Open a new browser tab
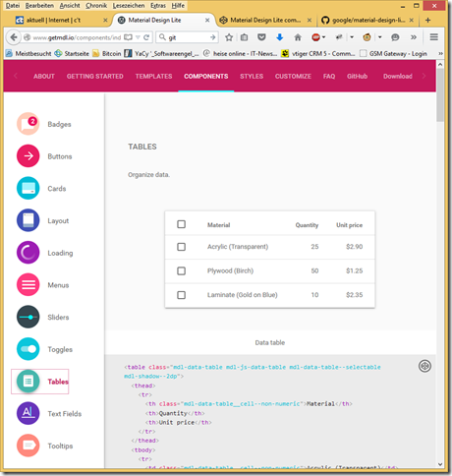 click(x=427, y=20)
